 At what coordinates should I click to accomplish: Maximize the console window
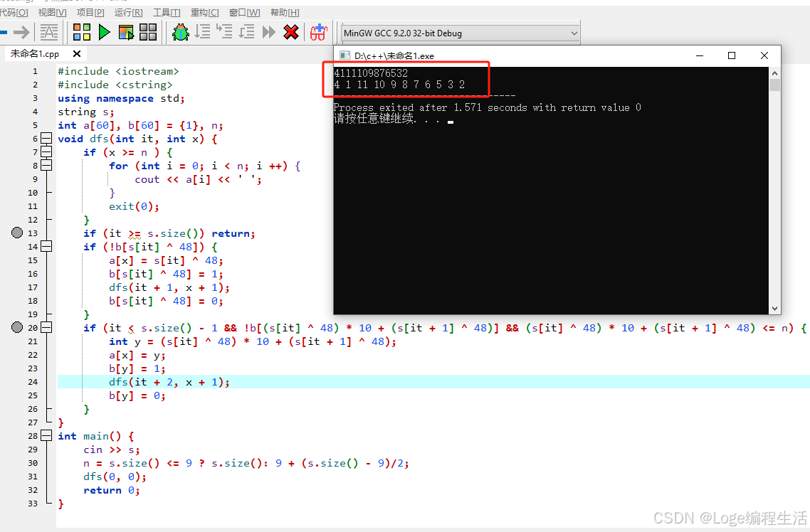(732, 55)
